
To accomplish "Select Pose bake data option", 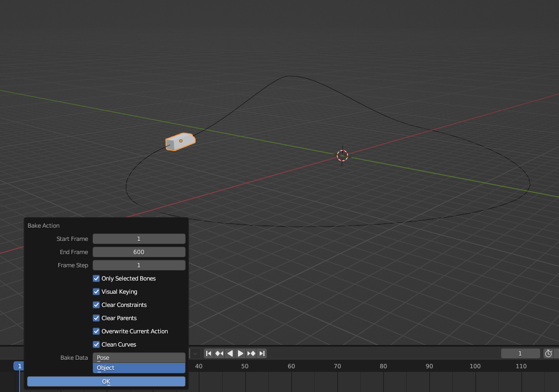I will click(139, 358).
